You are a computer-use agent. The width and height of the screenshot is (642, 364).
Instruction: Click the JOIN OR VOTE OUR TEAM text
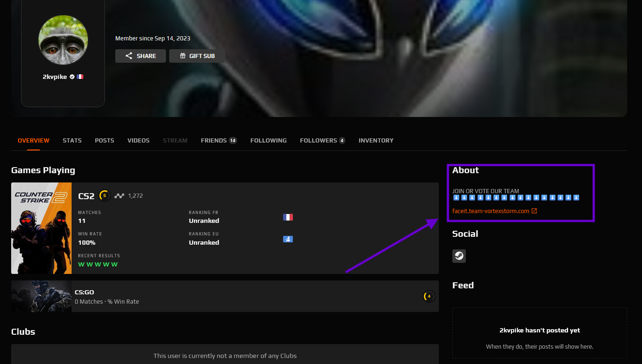[486, 191]
